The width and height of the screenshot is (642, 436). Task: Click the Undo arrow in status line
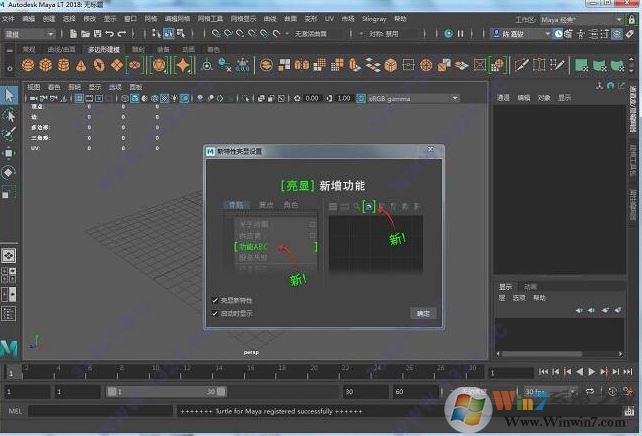pos(108,33)
